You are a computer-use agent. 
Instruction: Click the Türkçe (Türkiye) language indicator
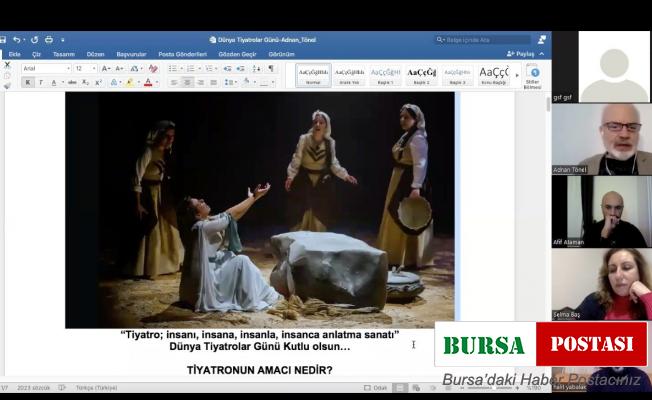[96, 388]
